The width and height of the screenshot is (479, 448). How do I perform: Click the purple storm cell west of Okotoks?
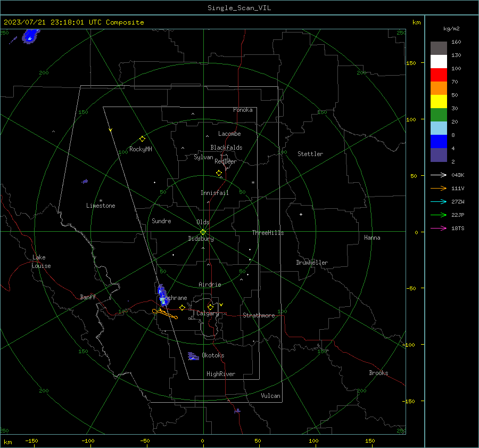[x=193, y=356]
